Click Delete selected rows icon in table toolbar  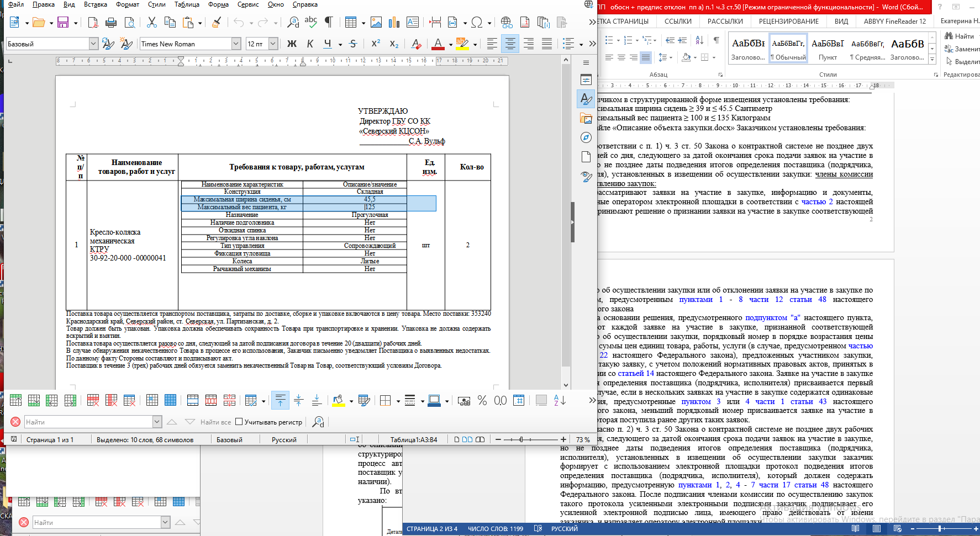pos(93,400)
